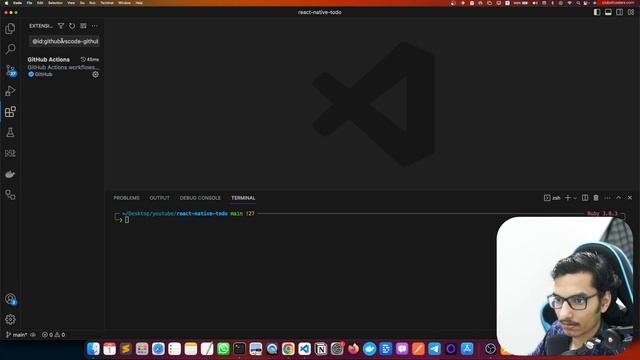Open errors and warnings status item
This screenshot has width=640, height=360.
coord(53,335)
